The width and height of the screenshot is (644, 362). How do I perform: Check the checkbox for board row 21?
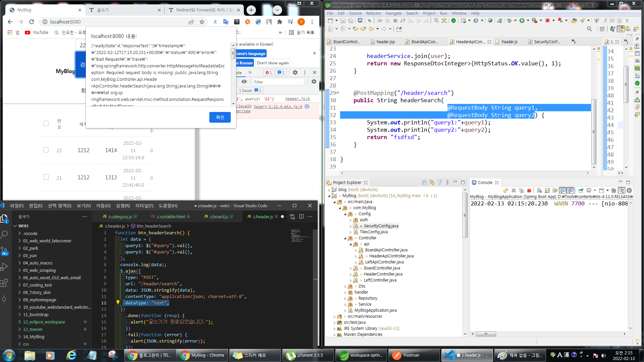coord(46,177)
